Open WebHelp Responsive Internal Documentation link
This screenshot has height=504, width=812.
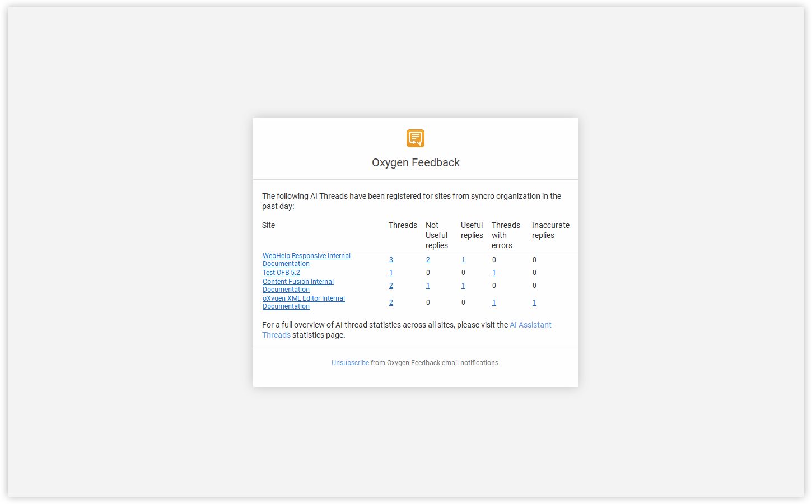(x=306, y=260)
